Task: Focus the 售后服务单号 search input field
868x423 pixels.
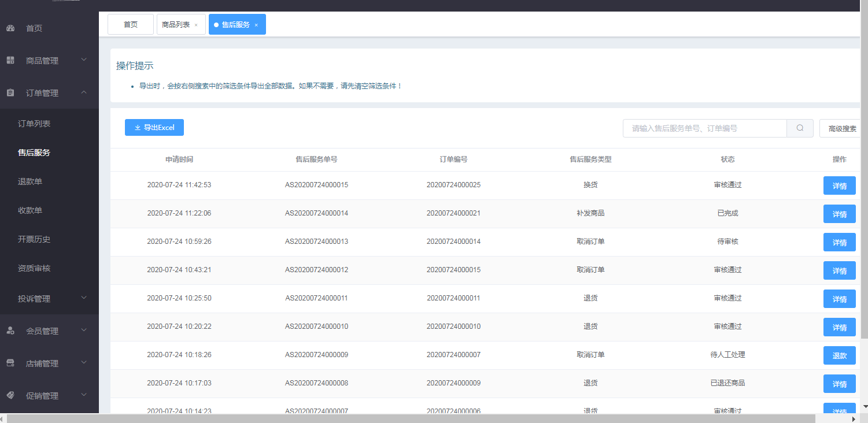Action: [x=704, y=128]
